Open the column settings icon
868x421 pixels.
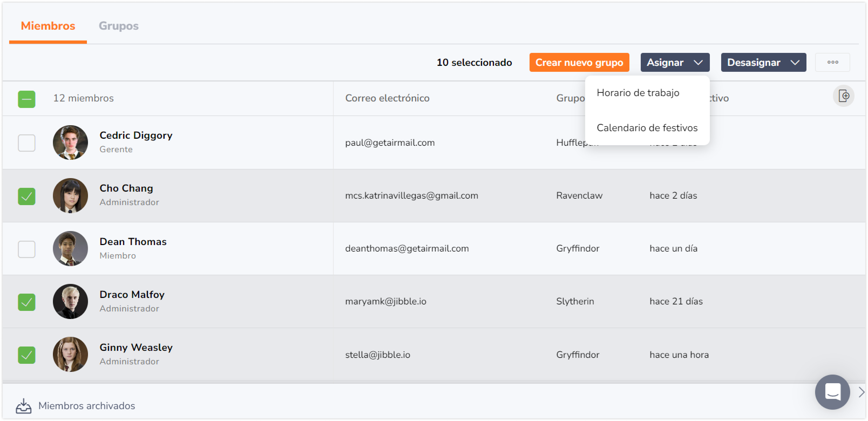[843, 96]
